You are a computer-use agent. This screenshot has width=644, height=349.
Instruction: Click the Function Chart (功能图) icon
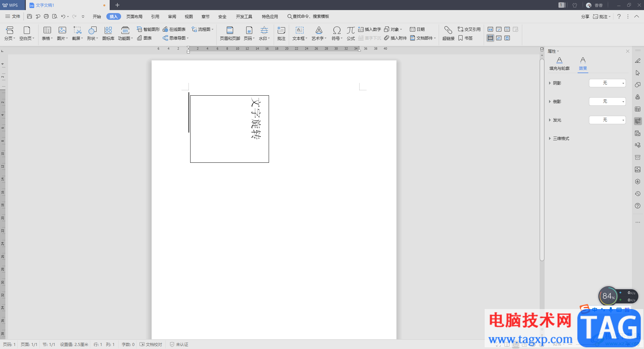pos(125,34)
